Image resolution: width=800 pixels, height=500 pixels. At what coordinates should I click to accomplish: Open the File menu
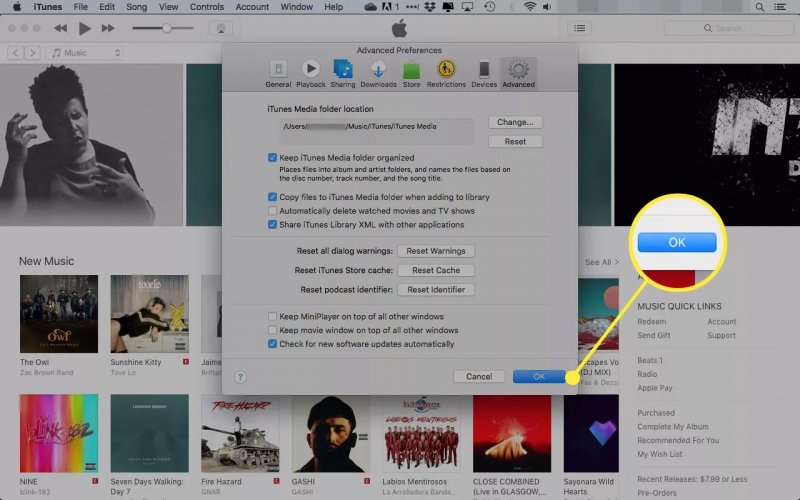click(x=81, y=7)
